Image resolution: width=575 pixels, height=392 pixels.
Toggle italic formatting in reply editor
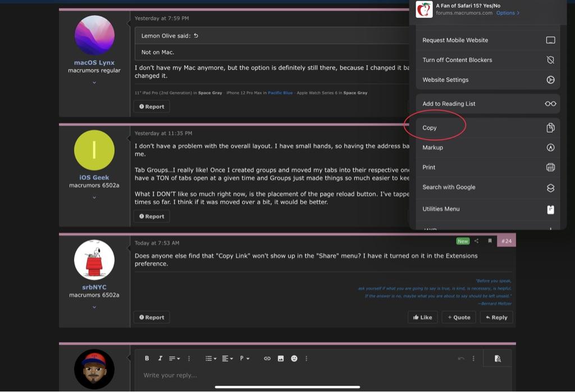tap(160, 358)
